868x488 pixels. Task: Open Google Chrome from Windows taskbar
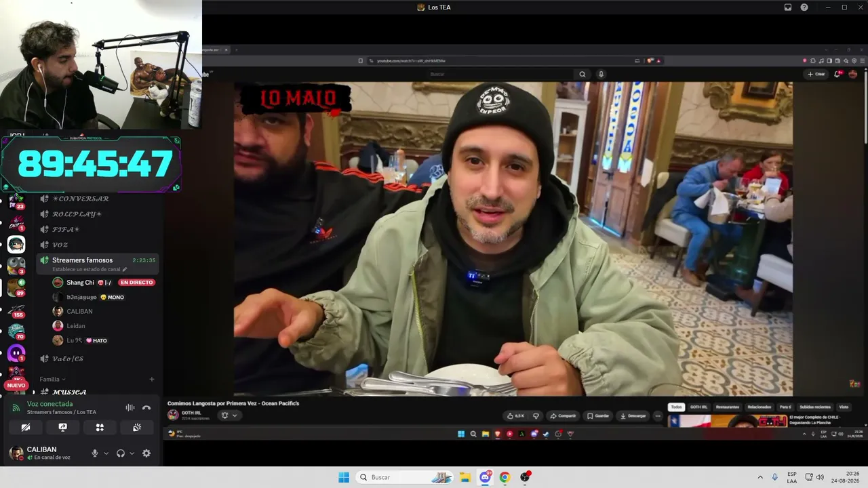click(505, 477)
